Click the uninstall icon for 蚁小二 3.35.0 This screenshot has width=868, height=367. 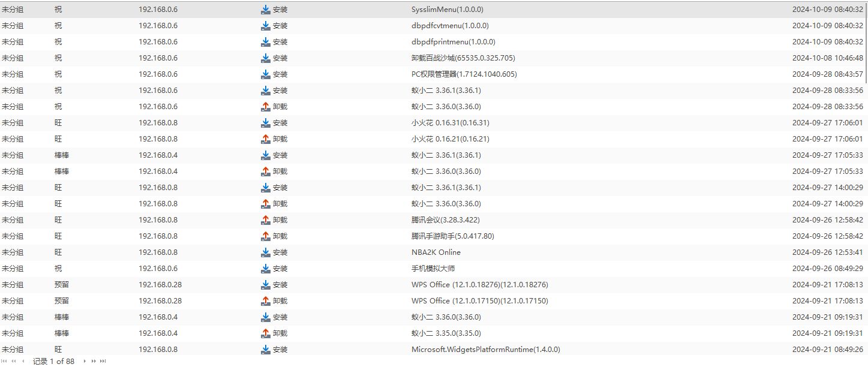pos(266,333)
